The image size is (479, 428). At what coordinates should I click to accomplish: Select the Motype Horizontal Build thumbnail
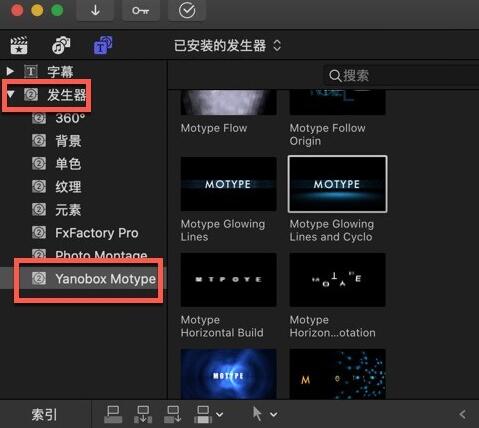coord(228,280)
